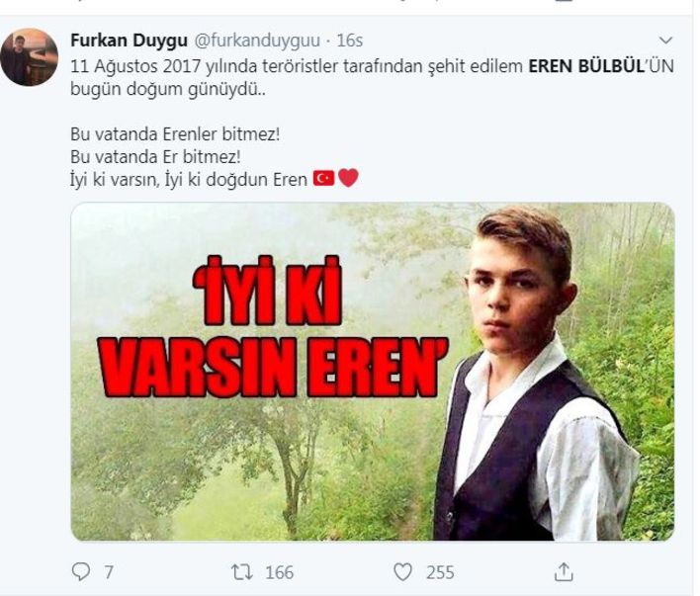
Task: Open Furkan Duygu's profile avatar
Action: click(x=29, y=56)
